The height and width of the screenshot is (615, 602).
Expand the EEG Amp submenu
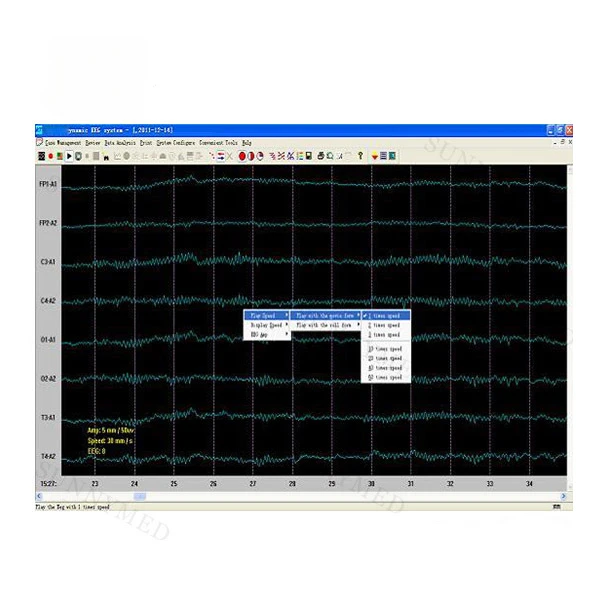click(x=267, y=335)
